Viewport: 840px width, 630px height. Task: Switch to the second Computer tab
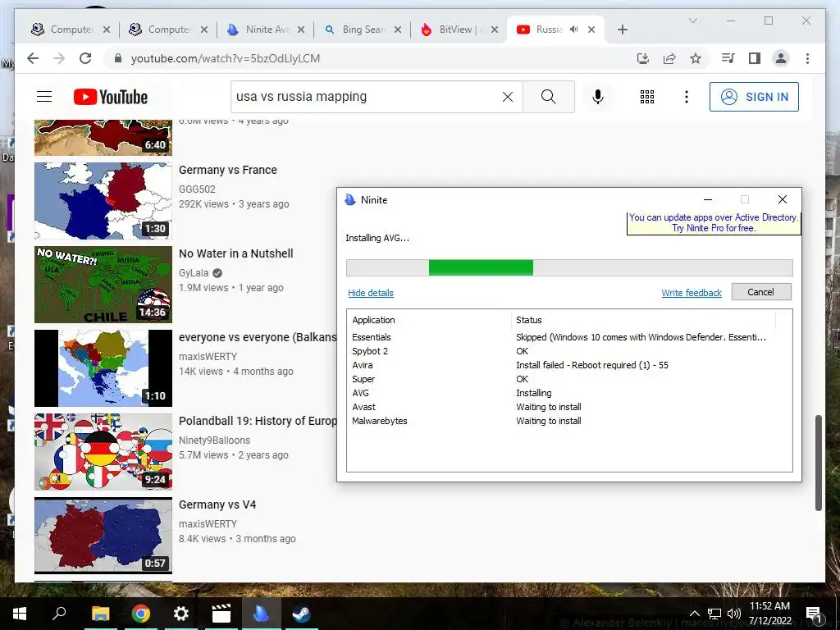click(x=169, y=30)
